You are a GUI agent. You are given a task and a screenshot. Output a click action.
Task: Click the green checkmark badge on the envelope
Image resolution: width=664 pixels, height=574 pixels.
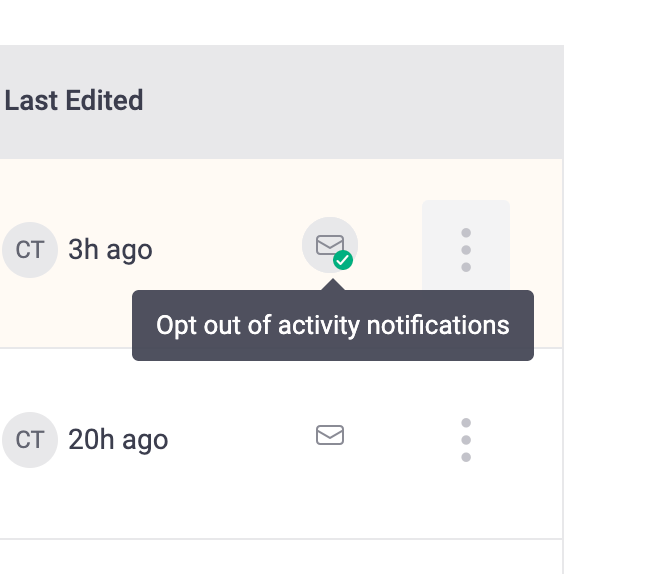coord(343,260)
